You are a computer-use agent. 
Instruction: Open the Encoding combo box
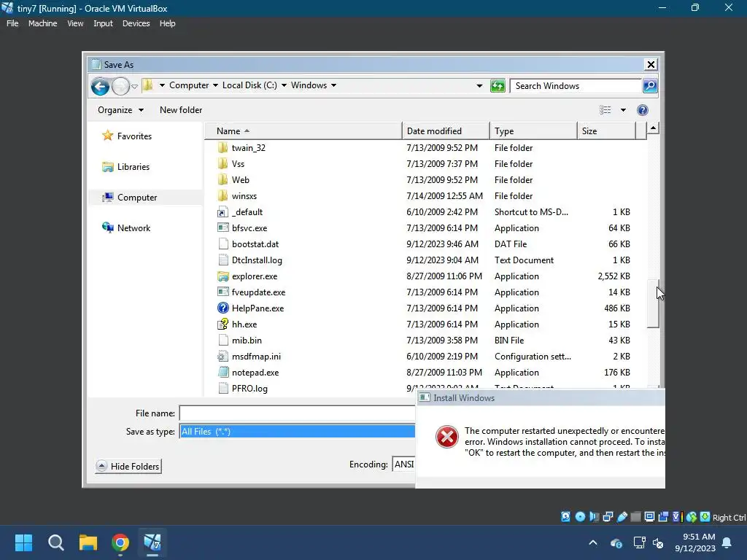coord(404,464)
